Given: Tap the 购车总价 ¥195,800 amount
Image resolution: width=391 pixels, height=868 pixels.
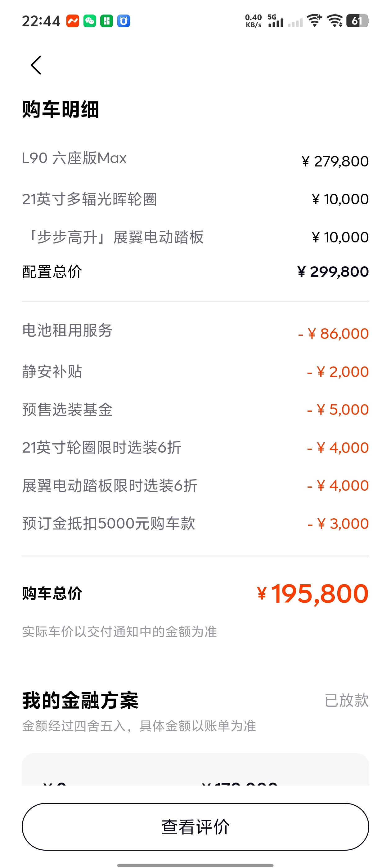Looking at the screenshot, I should (312, 593).
